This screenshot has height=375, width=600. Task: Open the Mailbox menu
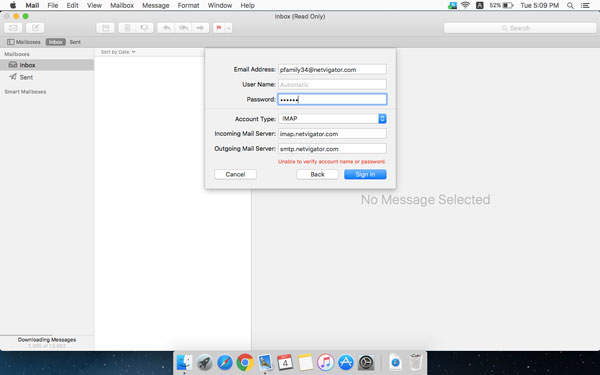coord(122,5)
